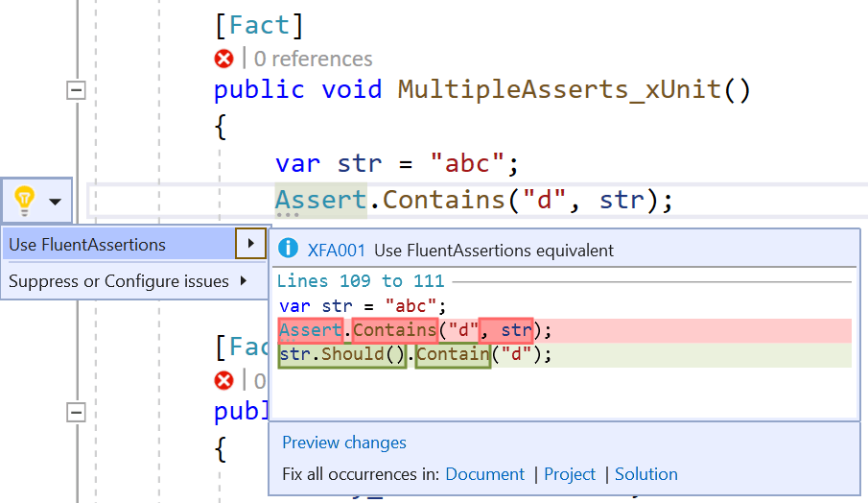Screen dimensions: 868x503
Task: Collapse the MultipleAsserts_xUnit method outline
Action: tap(75, 90)
